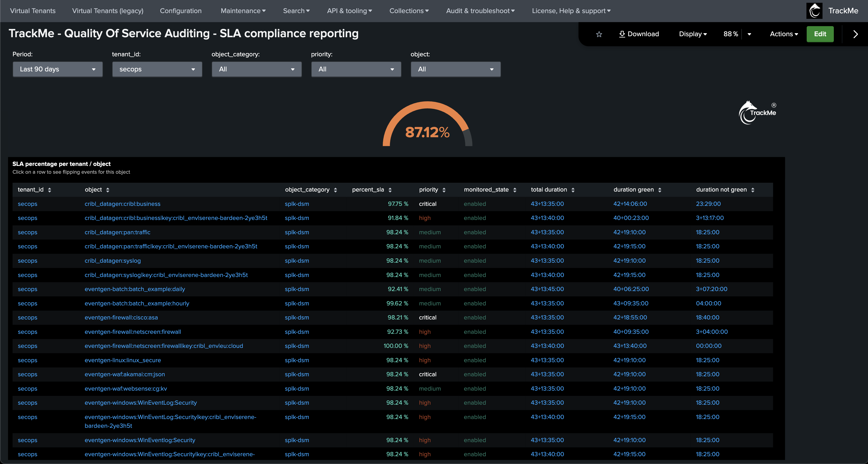Screen dimensions: 868x464
Task: Sort table by percent_sla column arrows
Action: pos(390,190)
